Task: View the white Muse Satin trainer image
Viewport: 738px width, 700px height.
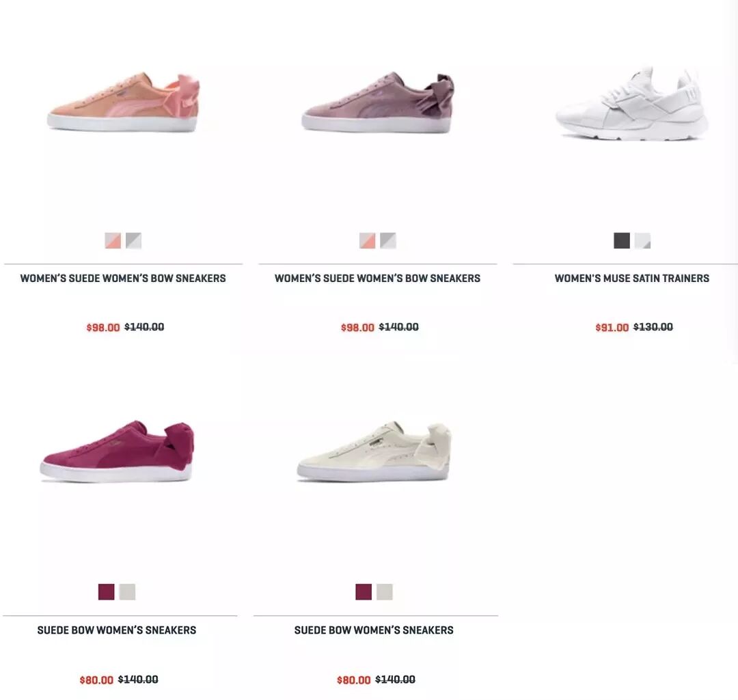Action: click(631, 104)
